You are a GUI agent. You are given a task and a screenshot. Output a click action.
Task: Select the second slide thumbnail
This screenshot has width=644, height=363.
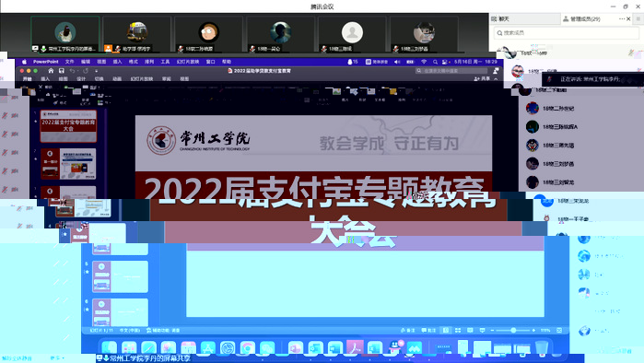point(68,164)
